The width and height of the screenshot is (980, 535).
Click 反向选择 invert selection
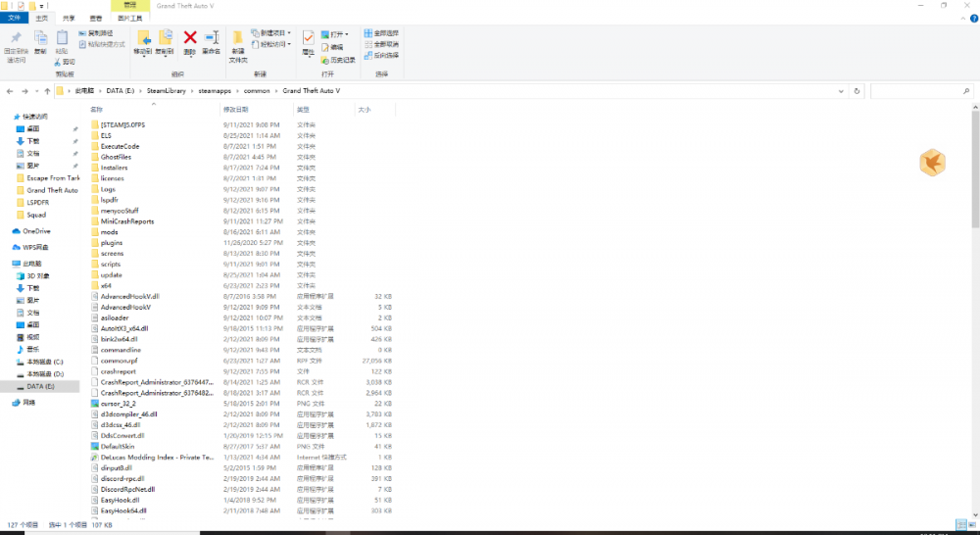coord(382,55)
